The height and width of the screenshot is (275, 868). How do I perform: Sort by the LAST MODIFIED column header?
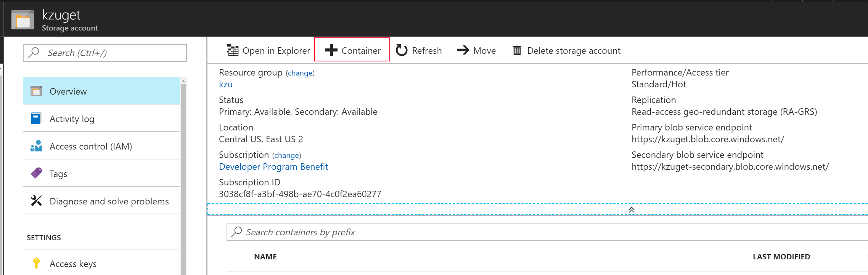[781, 257]
